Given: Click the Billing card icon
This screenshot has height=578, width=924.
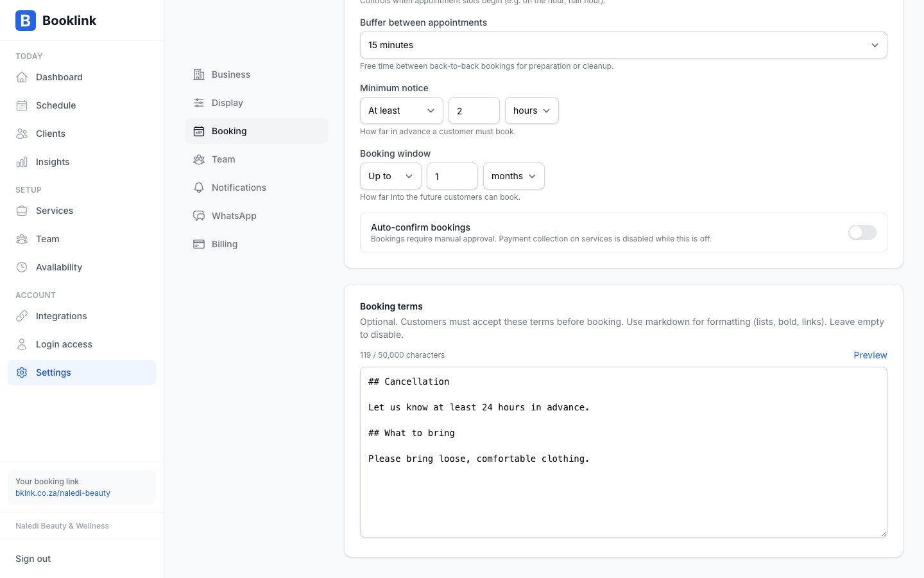Looking at the screenshot, I should (x=199, y=244).
